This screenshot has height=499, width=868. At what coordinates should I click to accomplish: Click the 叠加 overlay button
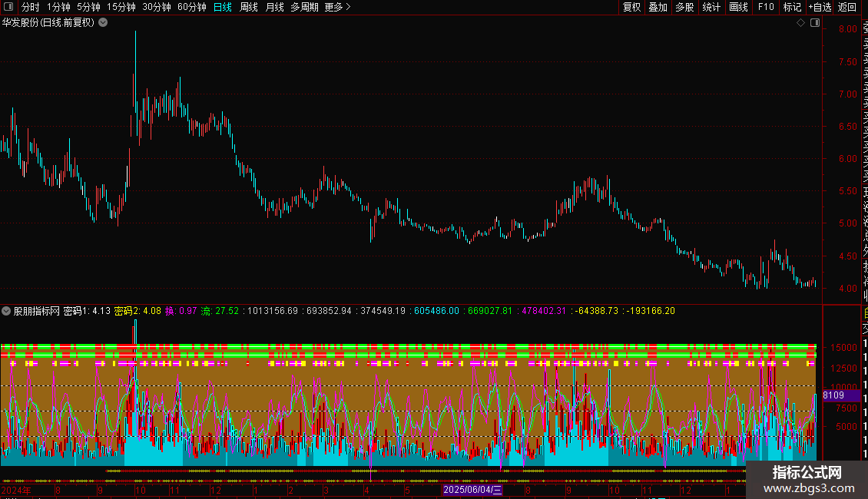click(x=658, y=7)
